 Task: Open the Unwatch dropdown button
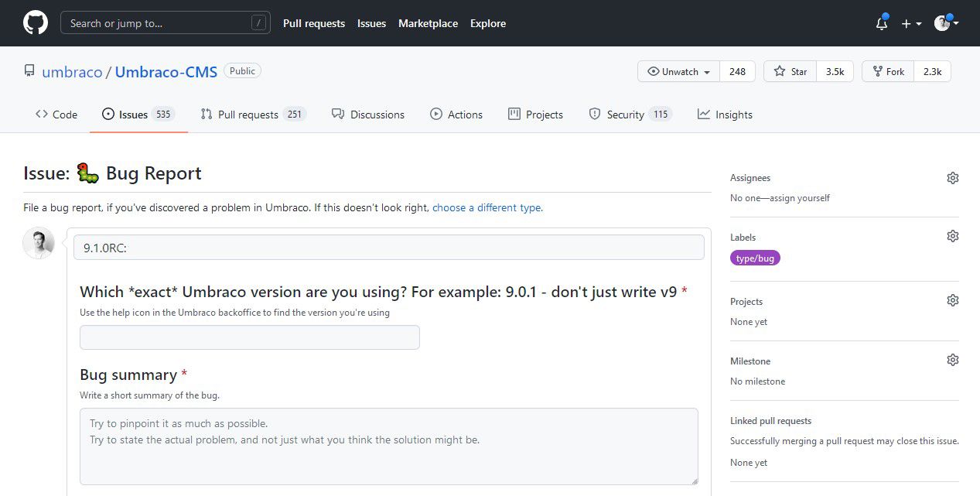[x=678, y=71]
